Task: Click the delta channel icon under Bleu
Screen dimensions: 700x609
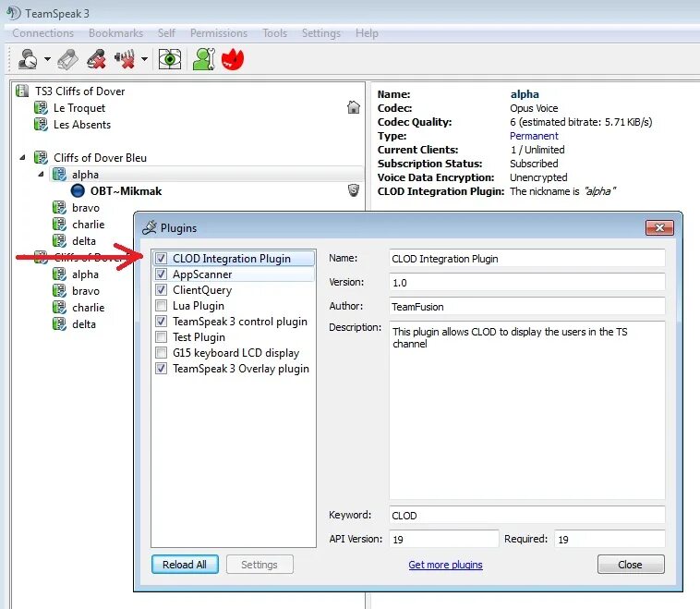Action: tap(59, 241)
